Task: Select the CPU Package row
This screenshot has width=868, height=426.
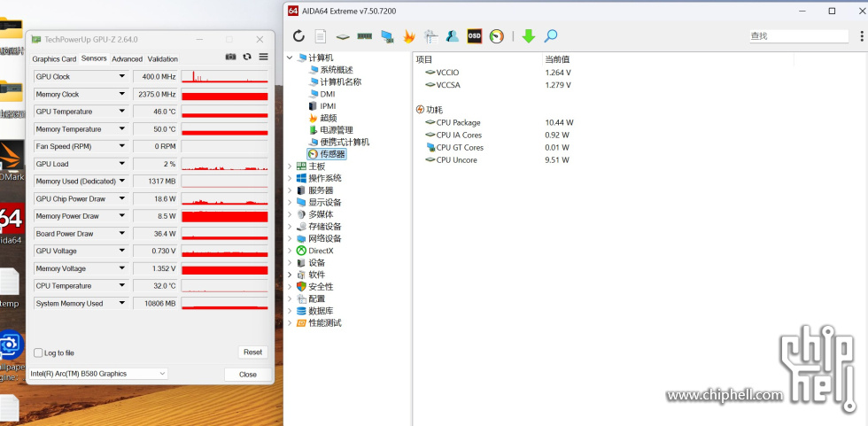Action: 459,123
